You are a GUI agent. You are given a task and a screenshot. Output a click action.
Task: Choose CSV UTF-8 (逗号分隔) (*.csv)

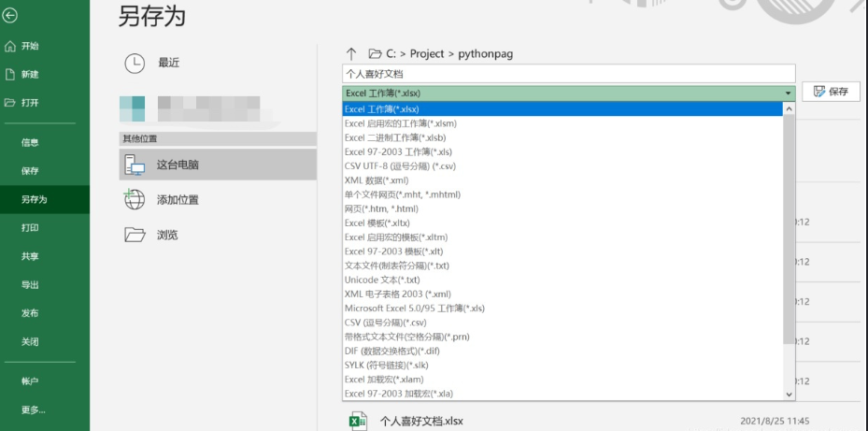562,166
